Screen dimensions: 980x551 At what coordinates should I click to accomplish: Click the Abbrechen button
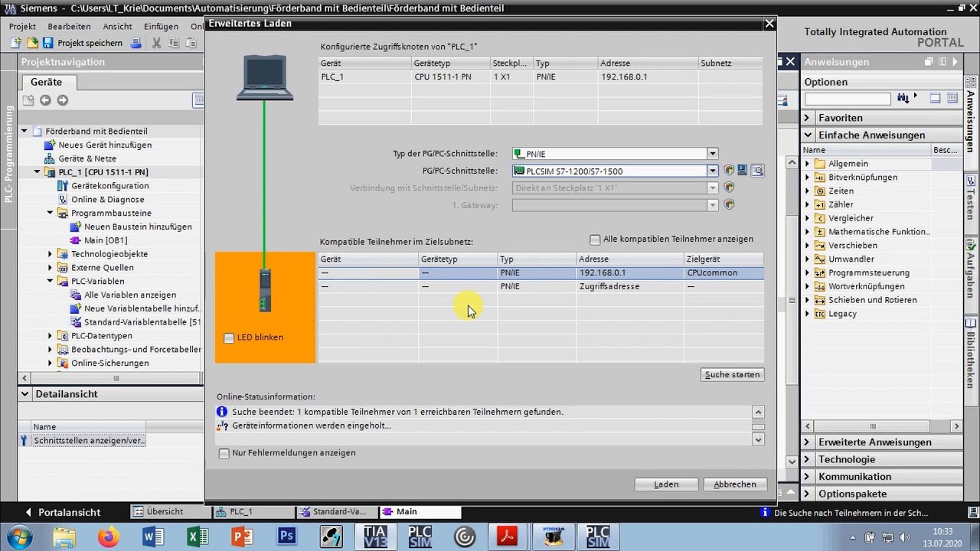[735, 484]
